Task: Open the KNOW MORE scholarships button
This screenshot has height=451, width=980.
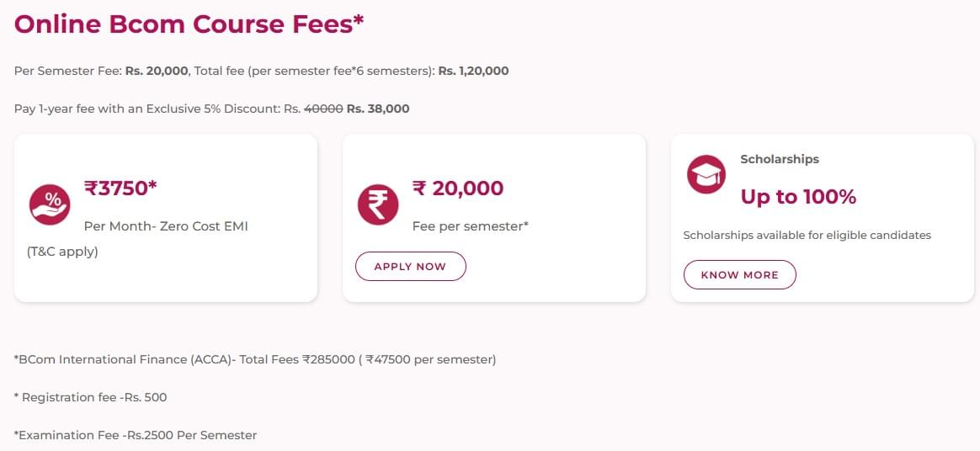Action: pos(739,275)
